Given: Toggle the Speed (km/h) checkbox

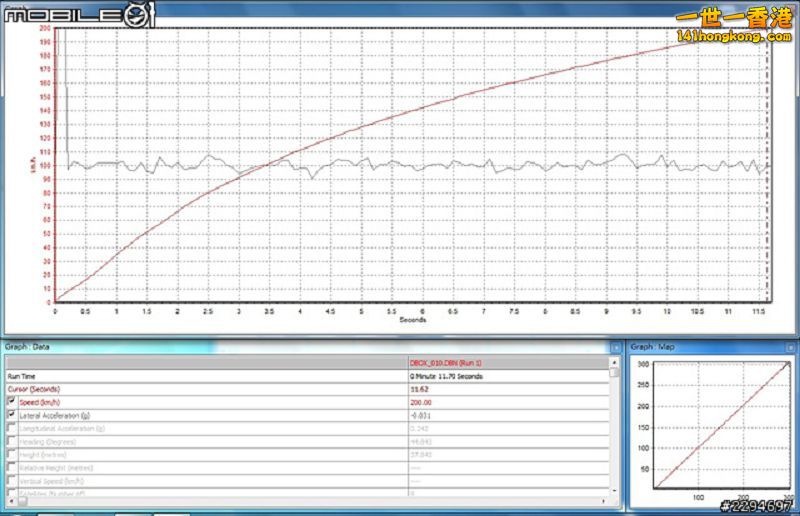Looking at the screenshot, I should 12,401.
